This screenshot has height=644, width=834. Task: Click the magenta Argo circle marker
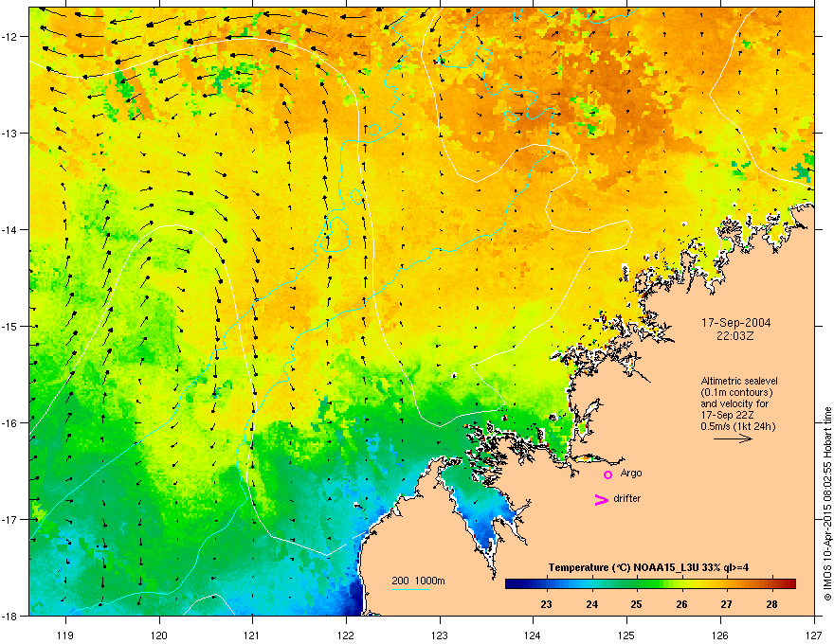click(x=607, y=474)
